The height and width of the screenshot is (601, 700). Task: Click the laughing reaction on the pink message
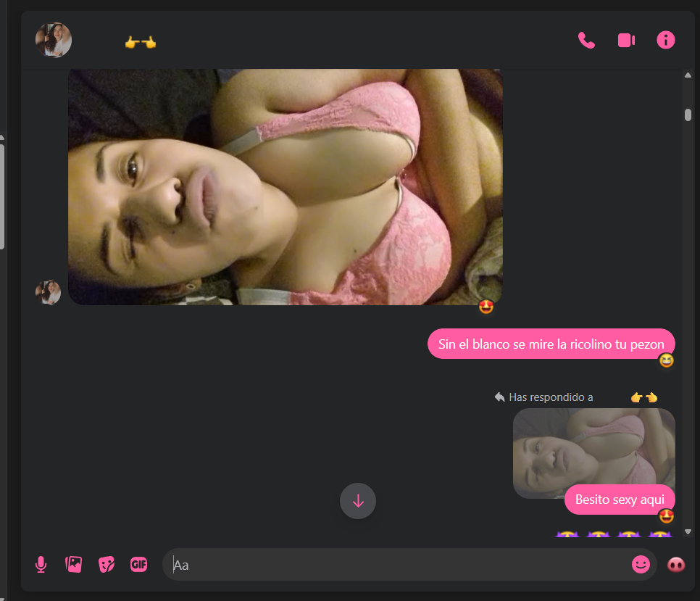(x=666, y=360)
